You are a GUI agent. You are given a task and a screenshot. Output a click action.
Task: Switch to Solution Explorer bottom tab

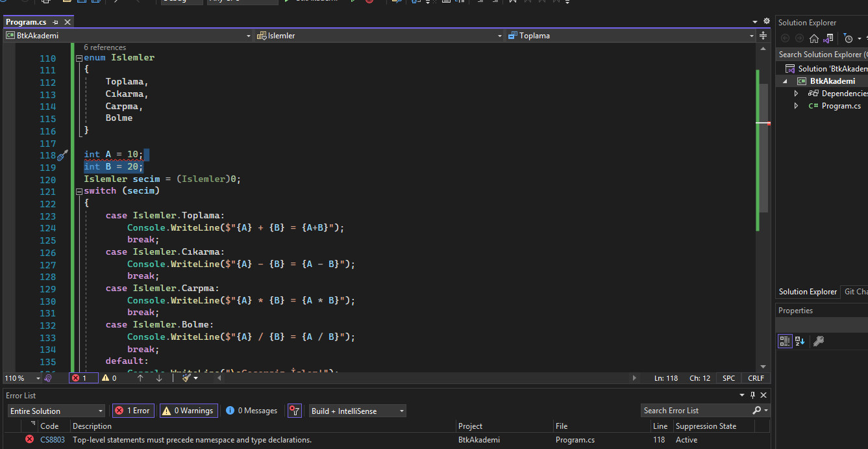click(808, 292)
